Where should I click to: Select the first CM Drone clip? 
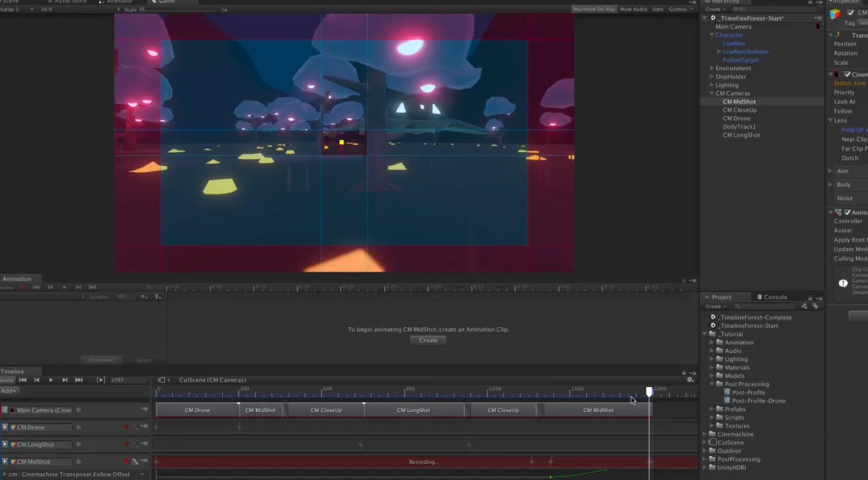coord(197,410)
